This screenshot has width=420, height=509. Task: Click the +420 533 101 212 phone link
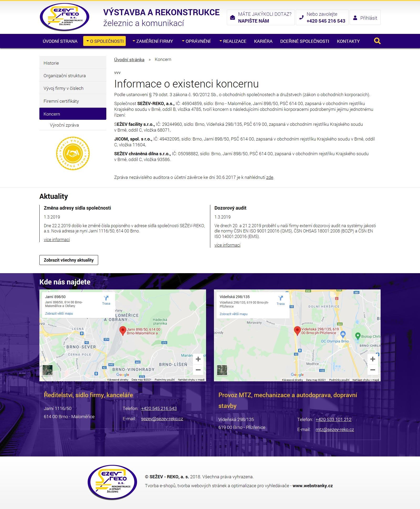pos(333,419)
